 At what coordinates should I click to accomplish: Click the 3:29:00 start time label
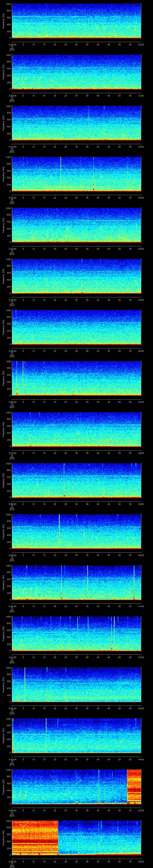[12, 44]
